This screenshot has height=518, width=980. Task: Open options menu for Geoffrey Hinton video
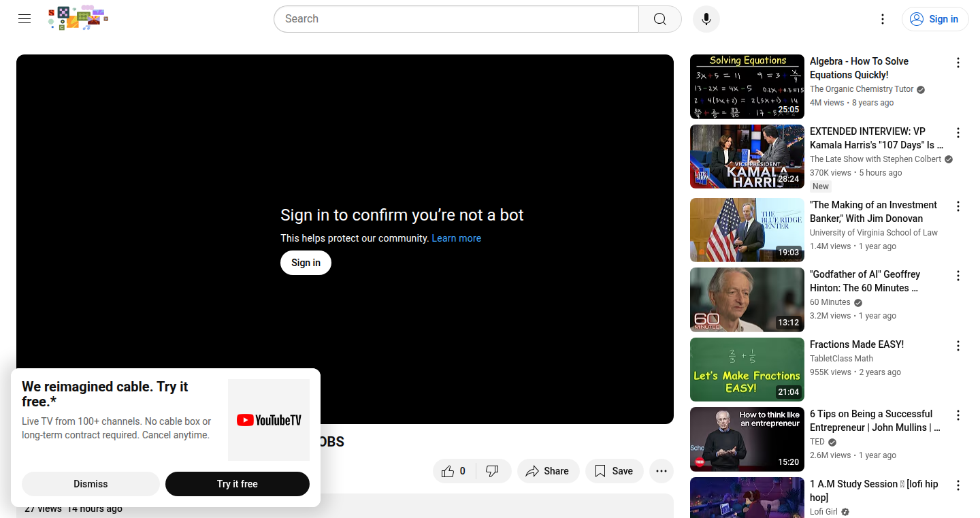[x=958, y=276]
